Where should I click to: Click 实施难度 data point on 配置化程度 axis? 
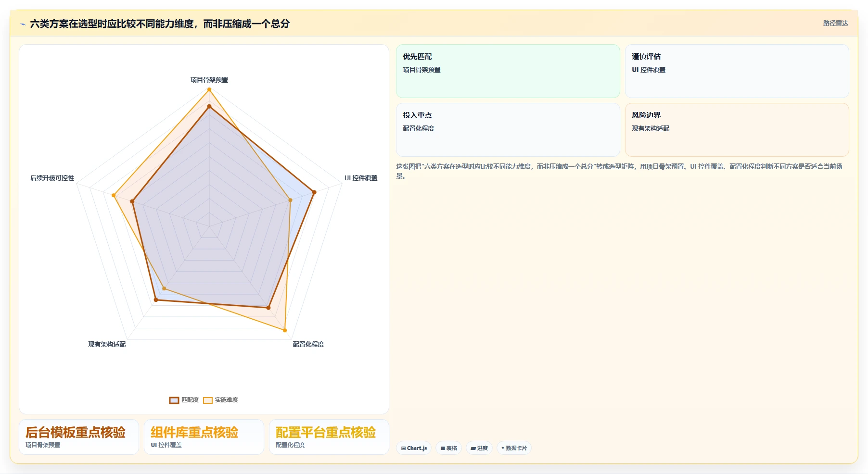tap(285, 330)
